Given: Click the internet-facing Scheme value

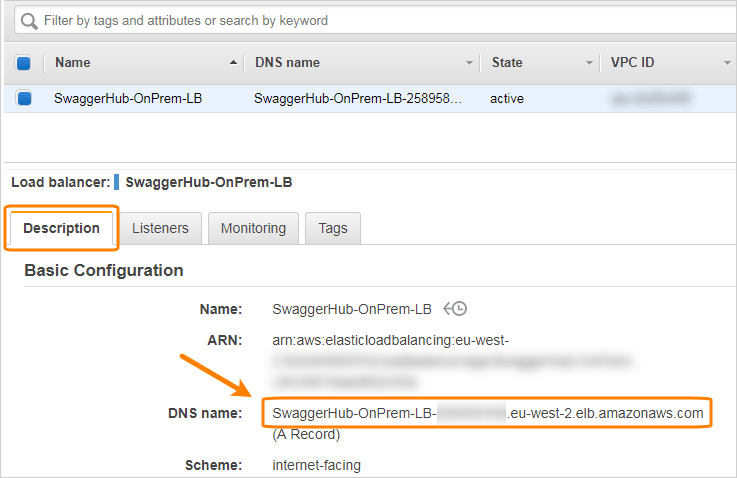Looking at the screenshot, I should pyautogui.click(x=316, y=465).
